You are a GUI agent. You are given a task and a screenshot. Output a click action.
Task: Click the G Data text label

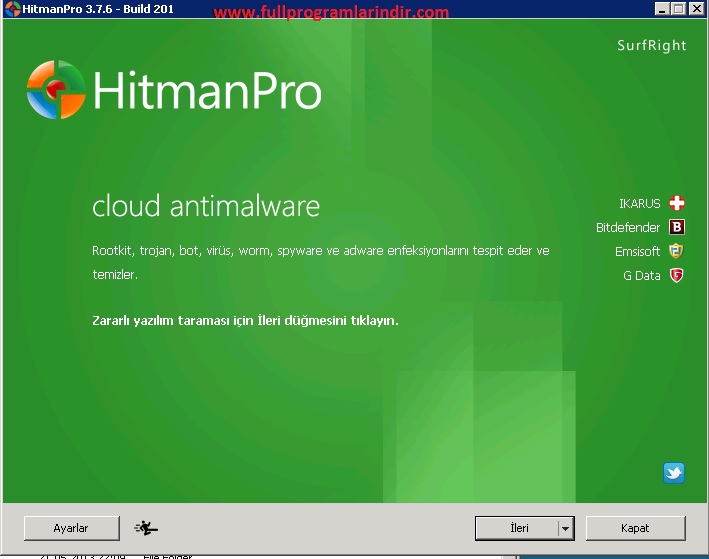click(641, 276)
